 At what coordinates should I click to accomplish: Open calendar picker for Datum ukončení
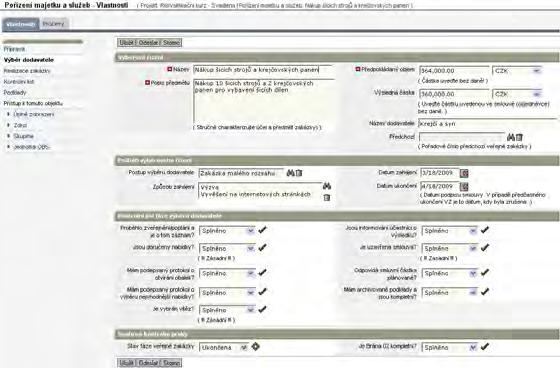(x=464, y=187)
